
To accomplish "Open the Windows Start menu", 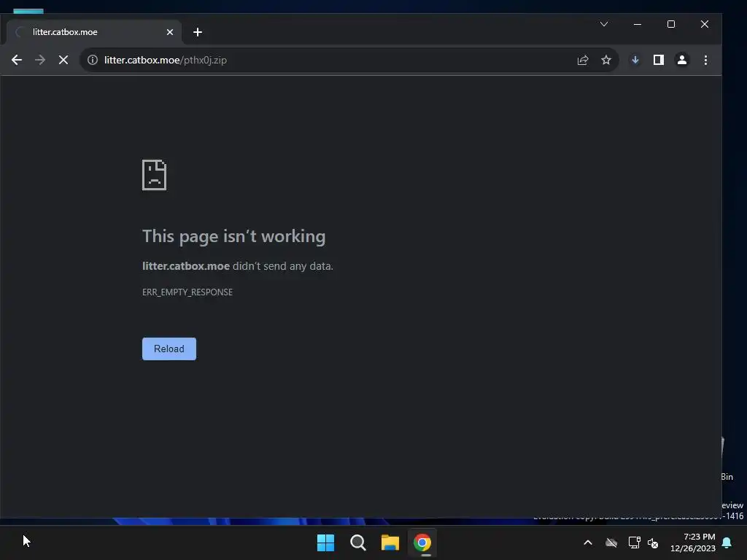I will tap(326, 542).
